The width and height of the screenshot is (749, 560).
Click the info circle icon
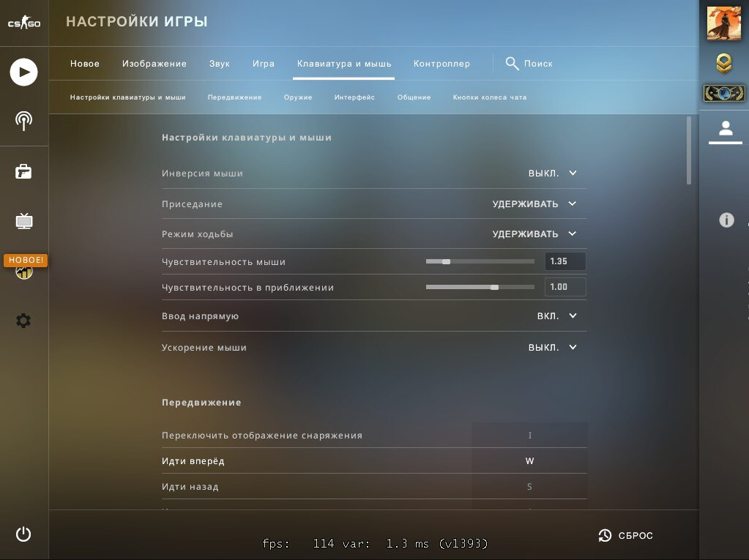(726, 220)
